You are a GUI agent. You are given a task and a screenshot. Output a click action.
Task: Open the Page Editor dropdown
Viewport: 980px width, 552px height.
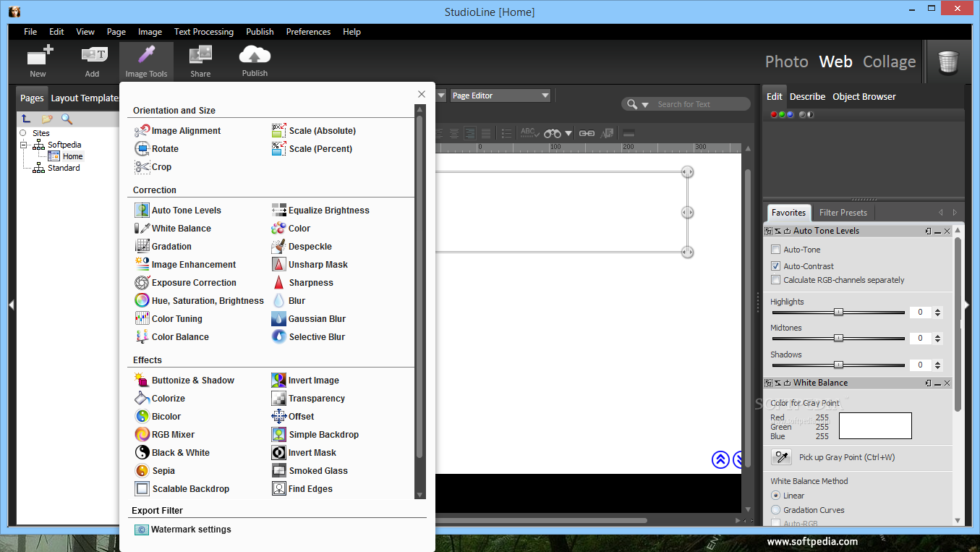coord(500,95)
